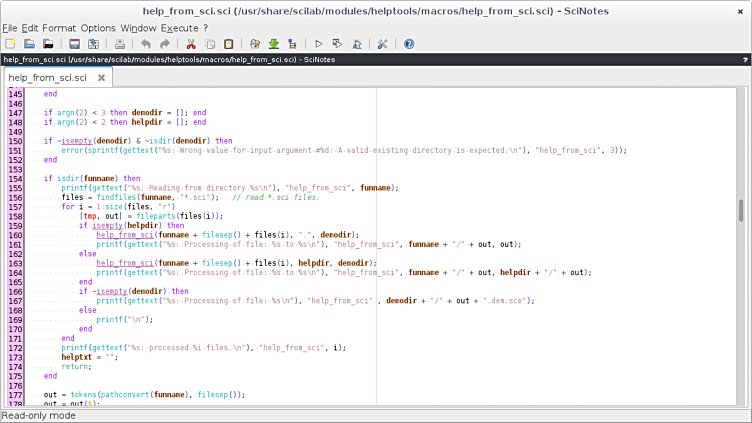The height and width of the screenshot is (423, 752).
Task: Open Preferences with the tools icon
Action: [382, 44]
